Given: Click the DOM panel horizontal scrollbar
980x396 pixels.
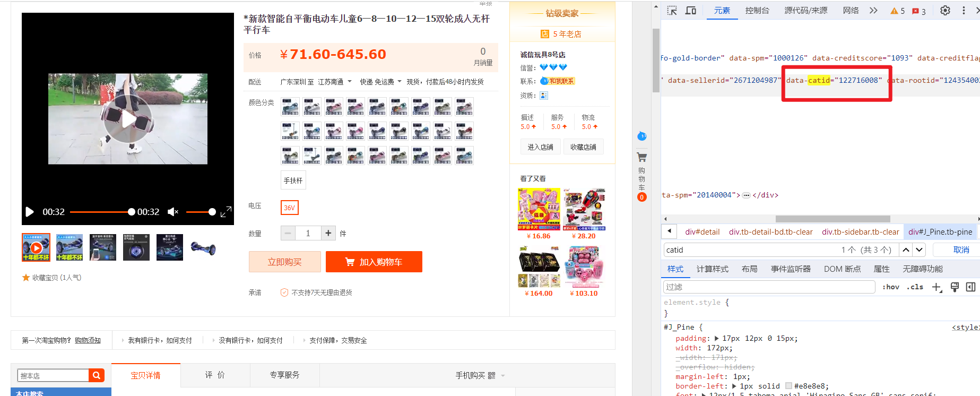Looking at the screenshot, I should click(832, 219).
